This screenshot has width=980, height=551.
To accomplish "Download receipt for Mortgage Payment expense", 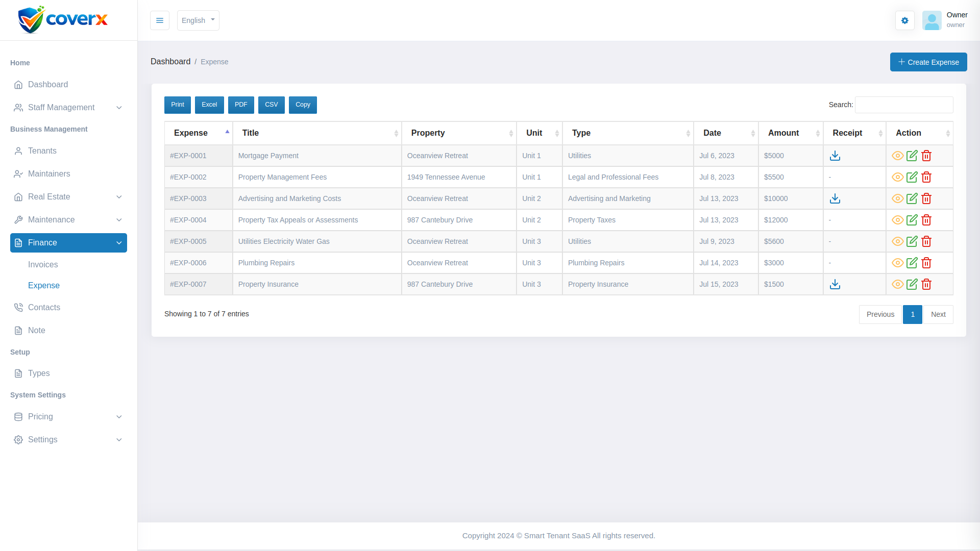I will 835,156.
